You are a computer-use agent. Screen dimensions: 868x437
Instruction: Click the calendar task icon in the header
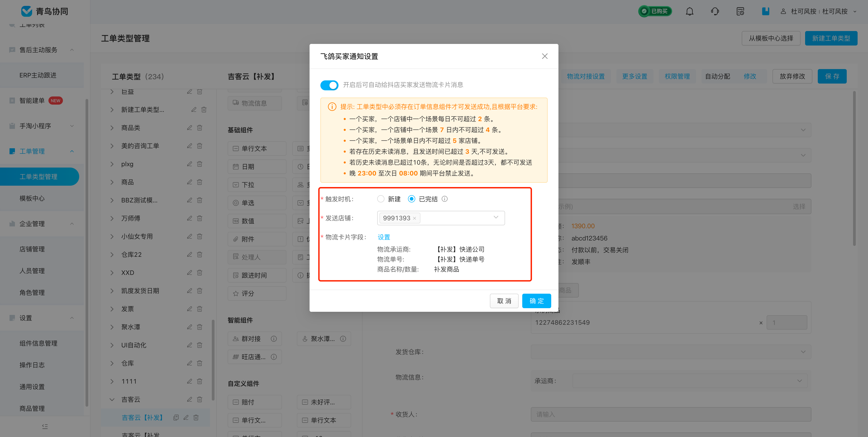point(740,12)
